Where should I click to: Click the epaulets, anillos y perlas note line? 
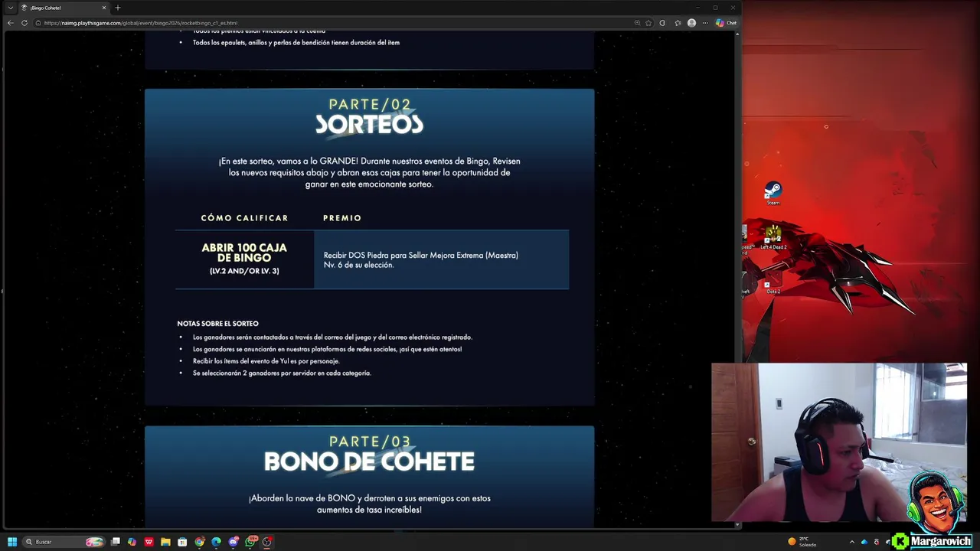(296, 43)
